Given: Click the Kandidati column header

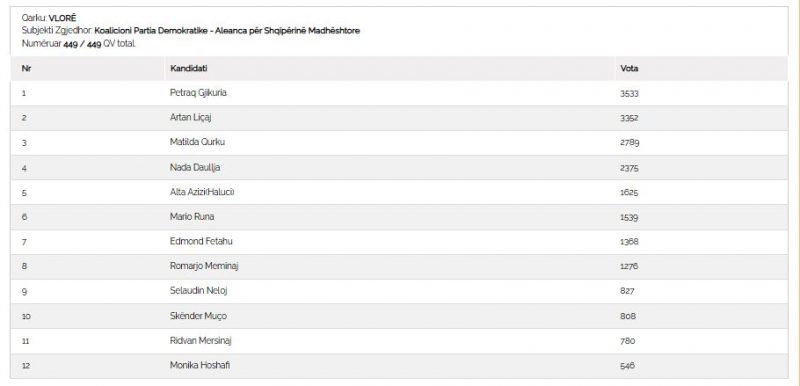Looking at the screenshot, I should [189, 68].
